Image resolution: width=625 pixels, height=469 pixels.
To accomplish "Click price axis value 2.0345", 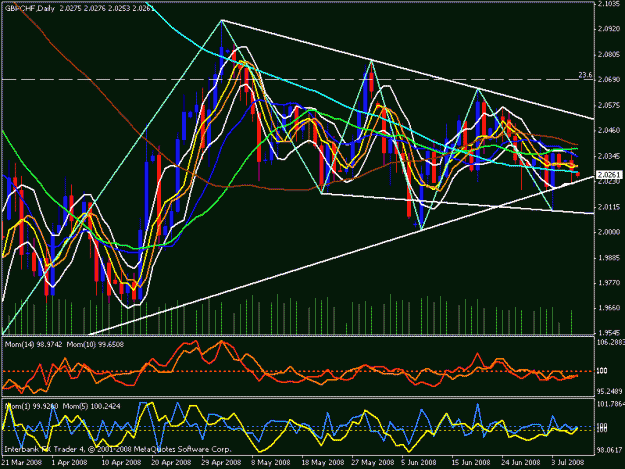I will coord(609,156).
